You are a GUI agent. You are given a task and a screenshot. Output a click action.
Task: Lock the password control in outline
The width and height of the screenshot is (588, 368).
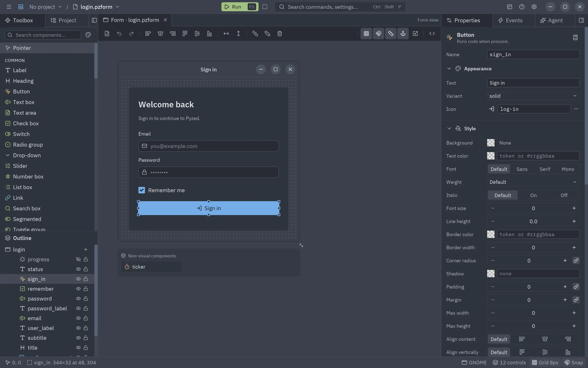(x=86, y=299)
